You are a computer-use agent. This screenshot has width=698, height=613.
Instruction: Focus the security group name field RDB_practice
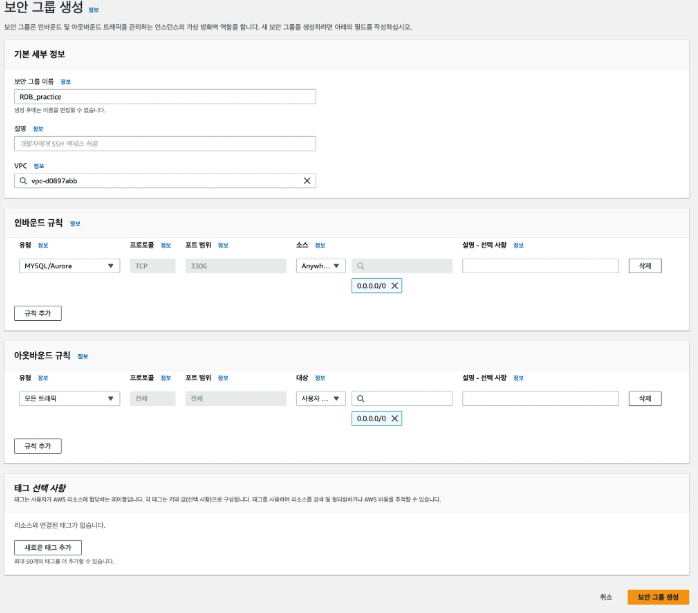[165, 97]
